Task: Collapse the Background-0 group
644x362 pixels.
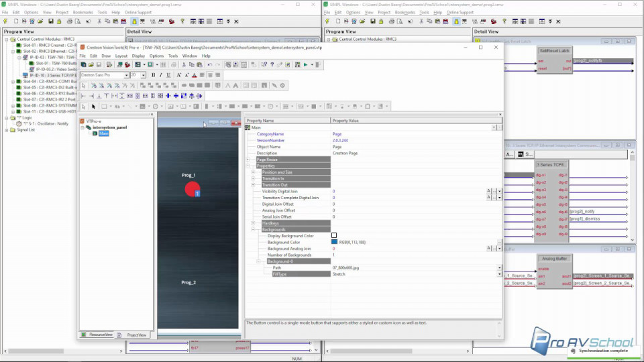Action: click(259, 261)
